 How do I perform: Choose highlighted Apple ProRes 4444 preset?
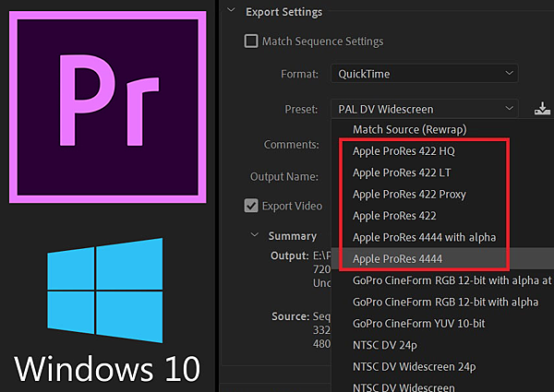click(397, 258)
